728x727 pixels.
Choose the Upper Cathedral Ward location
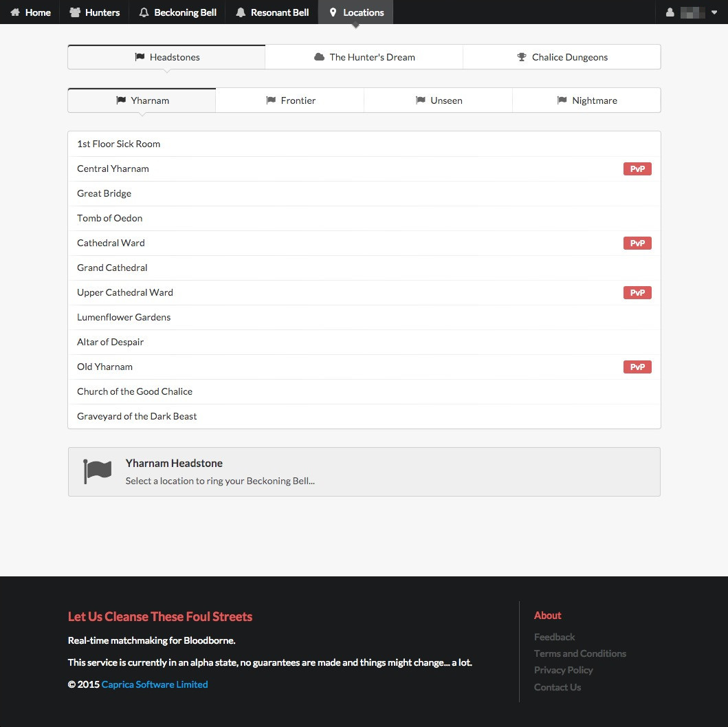tap(364, 293)
